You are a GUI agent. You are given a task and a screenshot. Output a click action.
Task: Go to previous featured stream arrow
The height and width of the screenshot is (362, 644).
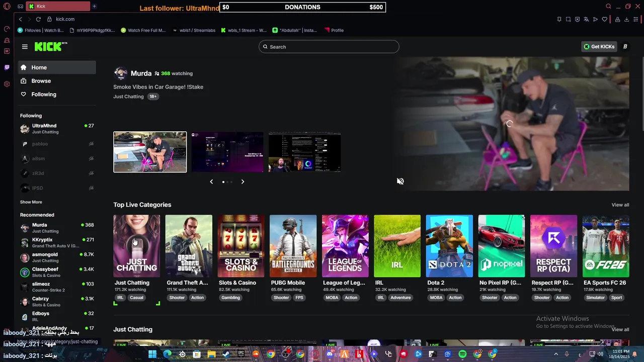(x=211, y=182)
